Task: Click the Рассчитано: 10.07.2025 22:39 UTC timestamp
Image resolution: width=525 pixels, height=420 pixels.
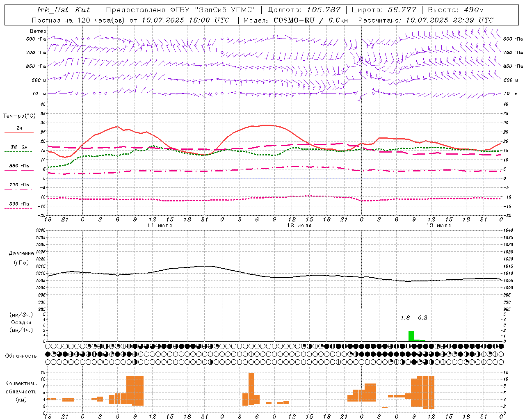Action: (426, 20)
